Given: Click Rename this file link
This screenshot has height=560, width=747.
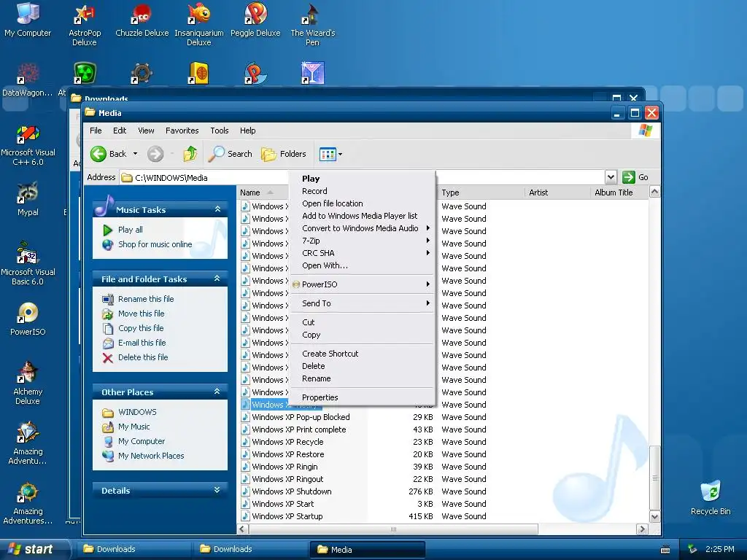Looking at the screenshot, I should coord(146,299).
